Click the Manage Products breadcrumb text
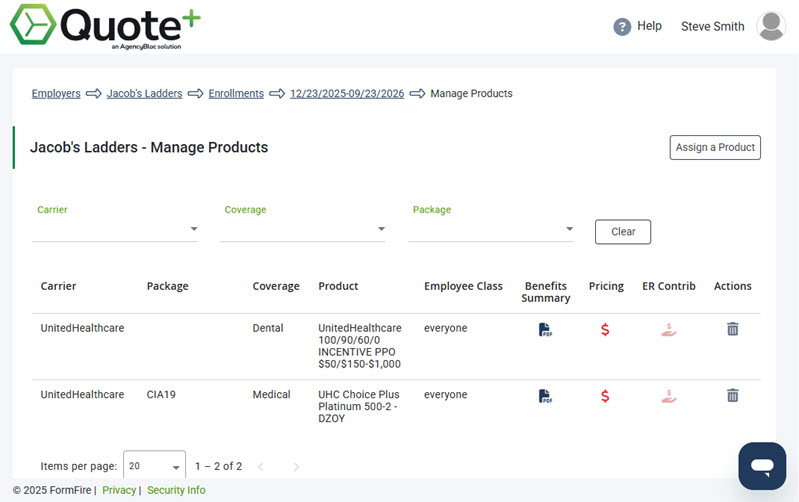Screen dimensions: 799x502 pos(471,94)
